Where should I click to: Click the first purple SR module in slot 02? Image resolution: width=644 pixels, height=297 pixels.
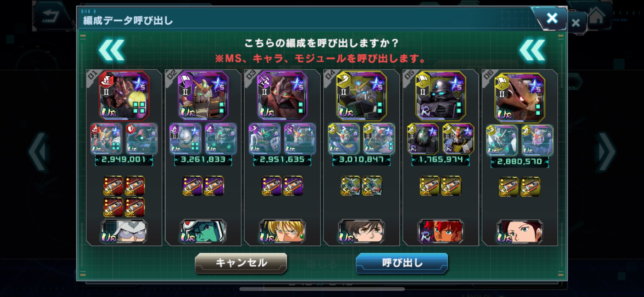tap(192, 185)
